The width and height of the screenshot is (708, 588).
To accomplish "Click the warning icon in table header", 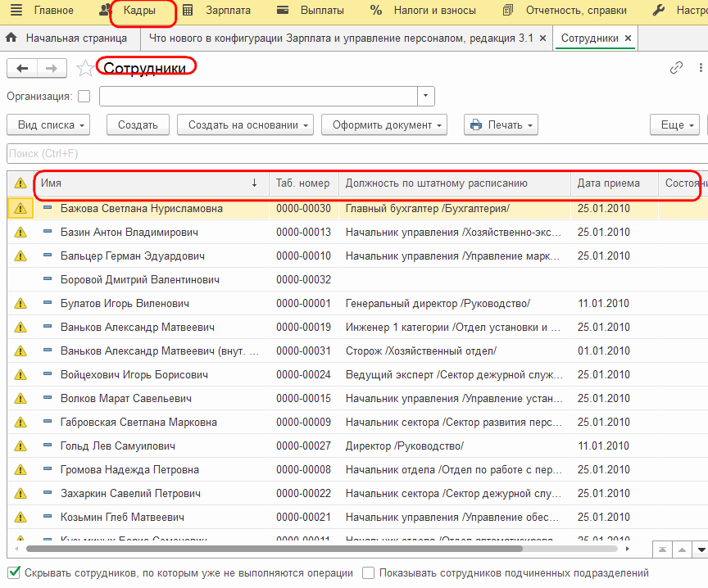I will (x=20, y=183).
